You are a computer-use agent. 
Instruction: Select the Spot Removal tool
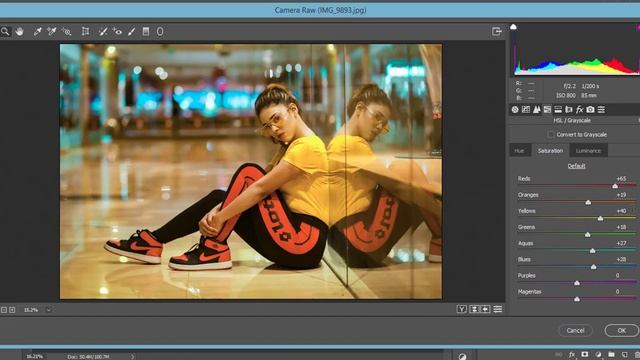coord(103,31)
